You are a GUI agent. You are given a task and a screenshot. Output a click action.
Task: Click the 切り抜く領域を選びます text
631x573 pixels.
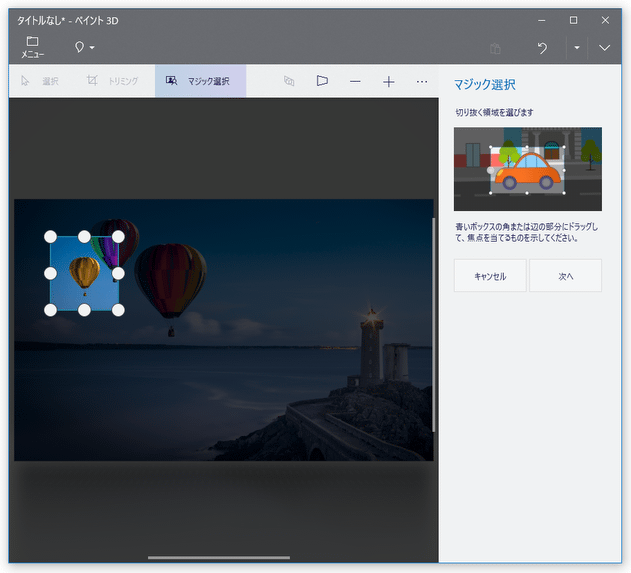coord(494,113)
